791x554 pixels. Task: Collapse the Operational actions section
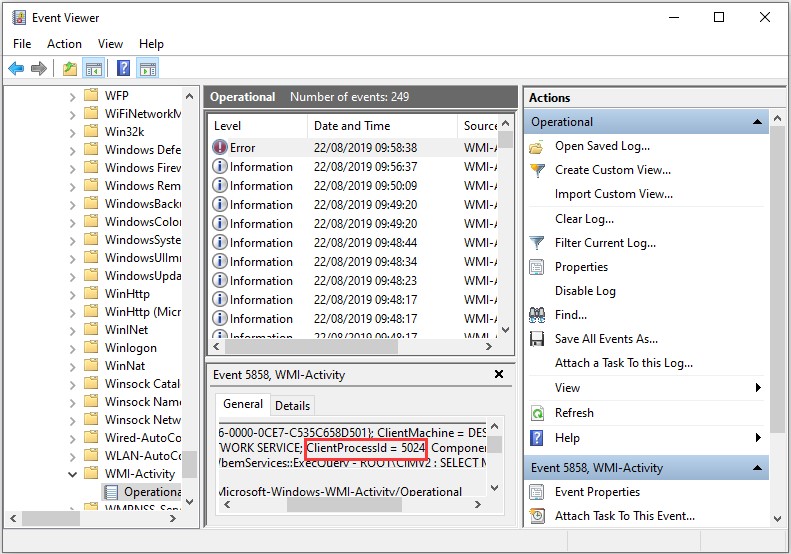point(757,122)
